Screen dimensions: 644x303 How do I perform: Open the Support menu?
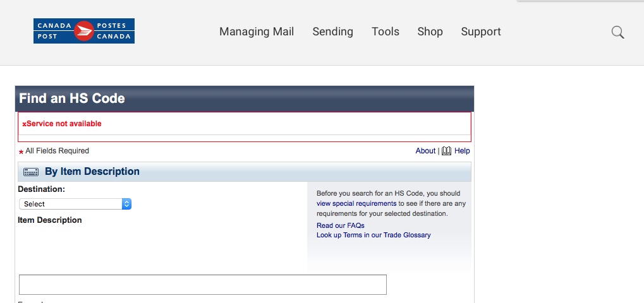coord(481,32)
